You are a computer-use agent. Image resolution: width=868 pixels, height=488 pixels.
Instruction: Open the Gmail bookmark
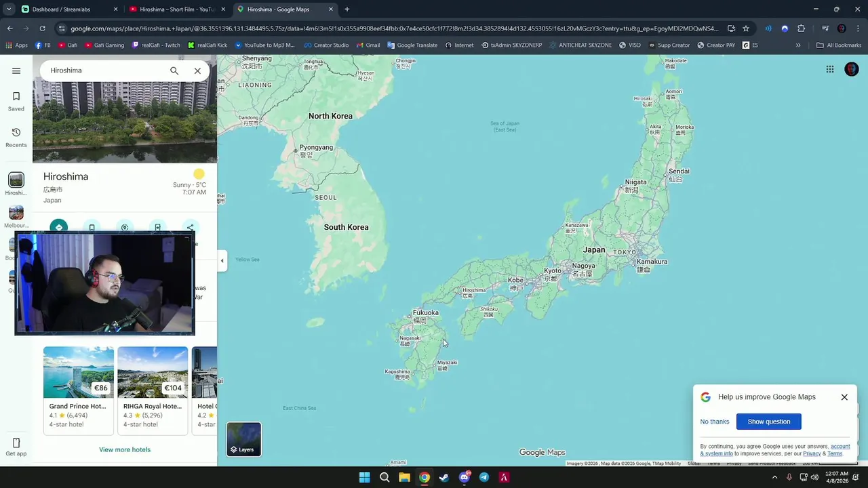(368, 45)
